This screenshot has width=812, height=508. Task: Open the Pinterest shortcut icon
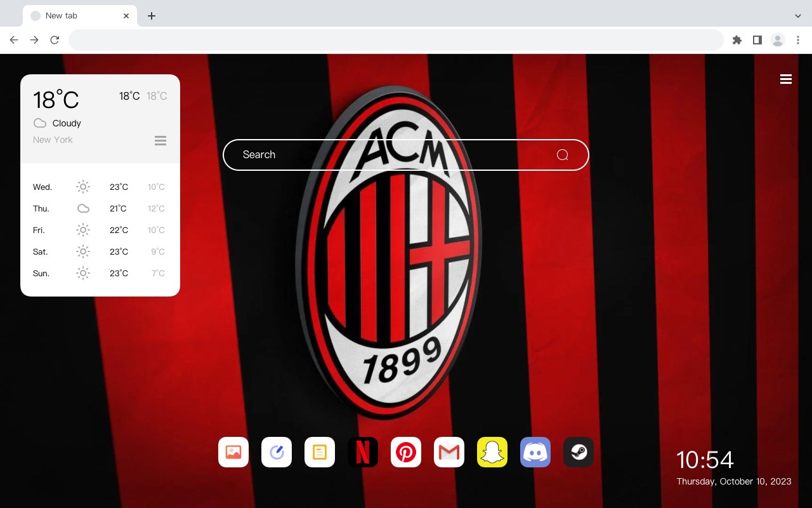tap(406, 452)
